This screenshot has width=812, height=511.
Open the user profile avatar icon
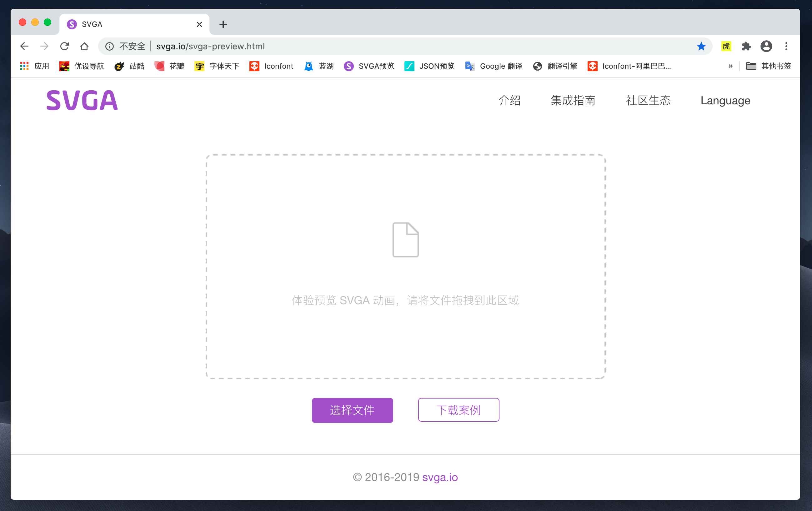pyautogui.click(x=766, y=46)
